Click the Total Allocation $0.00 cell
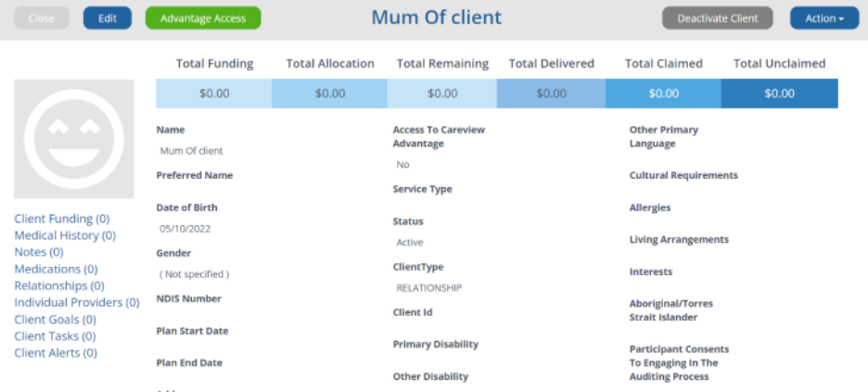868x392 pixels. tap(329, 94)
